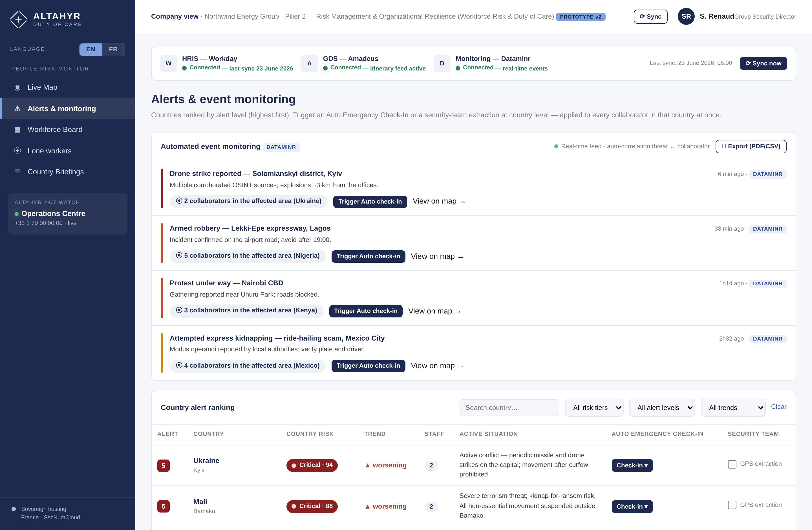Image resolution: width=812 pixels, height=530 pixels.
Task: Tick the Ukraine GPS extraction checkbox
Action: click(732, 464)
